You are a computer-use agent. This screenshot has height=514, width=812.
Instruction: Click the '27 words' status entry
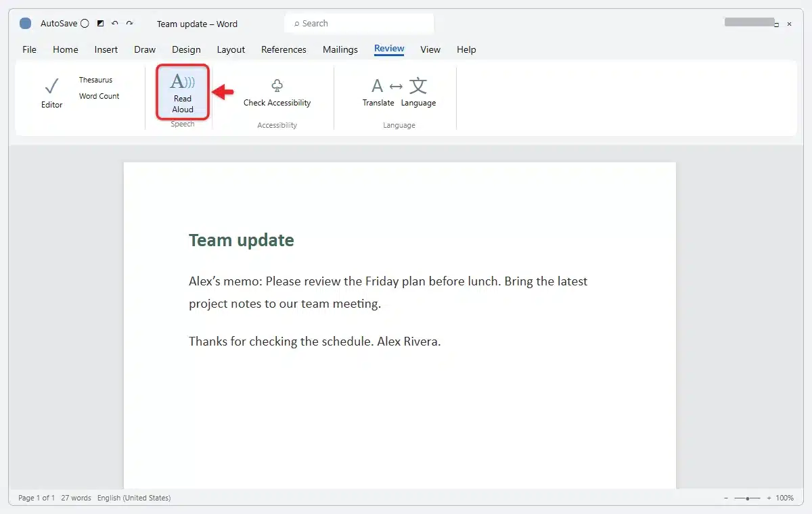click(76, 498)
